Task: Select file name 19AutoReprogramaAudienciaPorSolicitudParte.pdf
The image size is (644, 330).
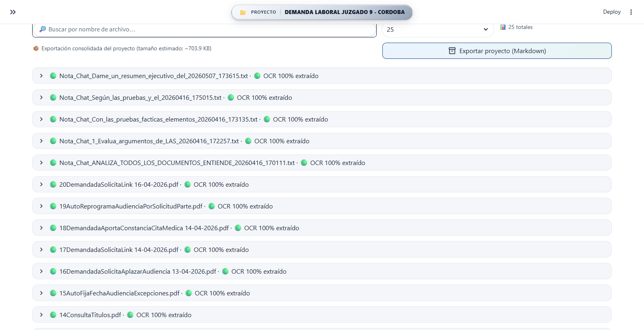Action: pyautogui.click(x=131, y=206)
